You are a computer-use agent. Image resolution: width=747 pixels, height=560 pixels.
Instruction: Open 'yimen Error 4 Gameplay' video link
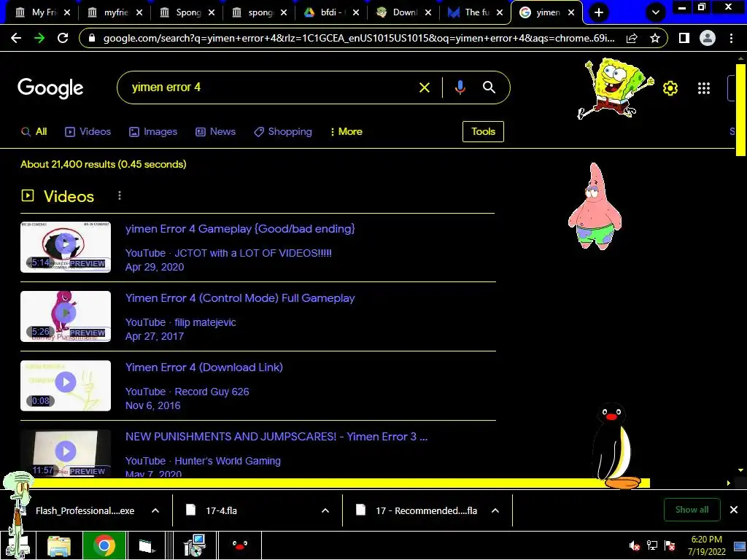[x=240, y=228]
